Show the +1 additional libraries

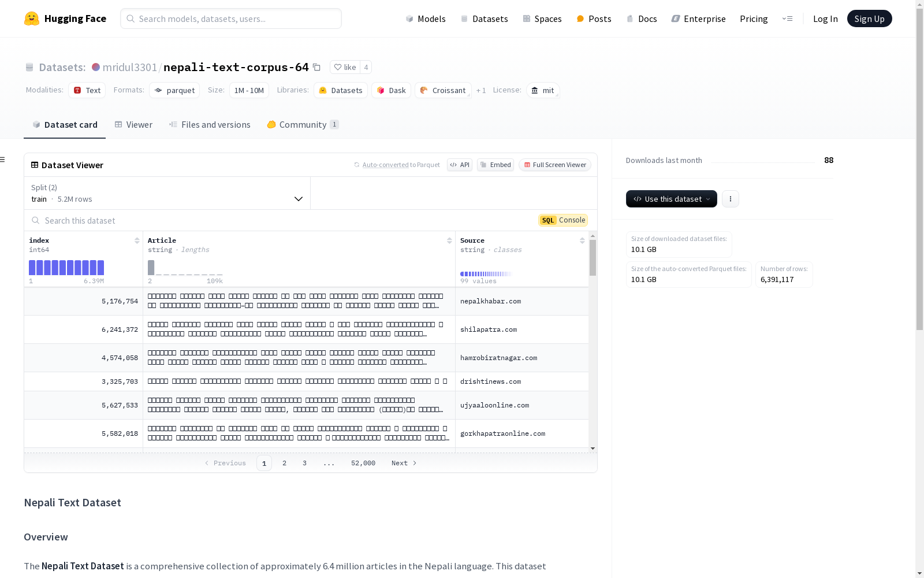[481, 90]
